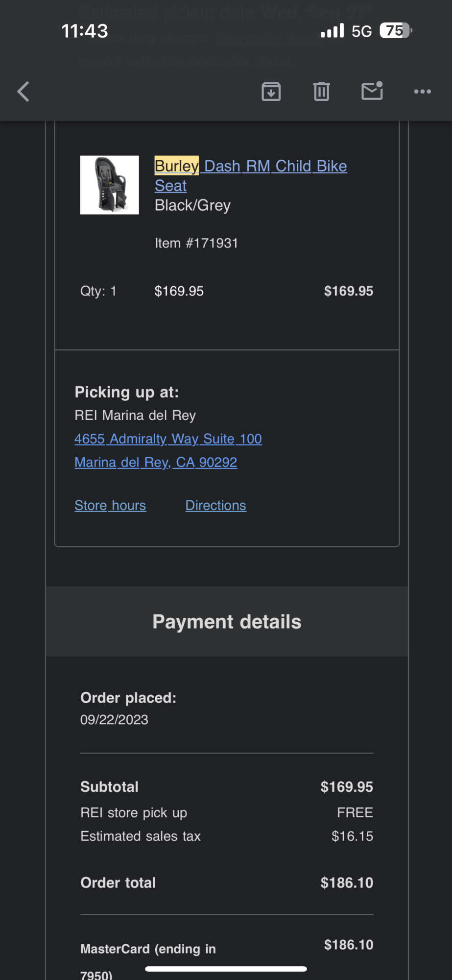Tap the Payment details section header

click(x=227, y=621)
